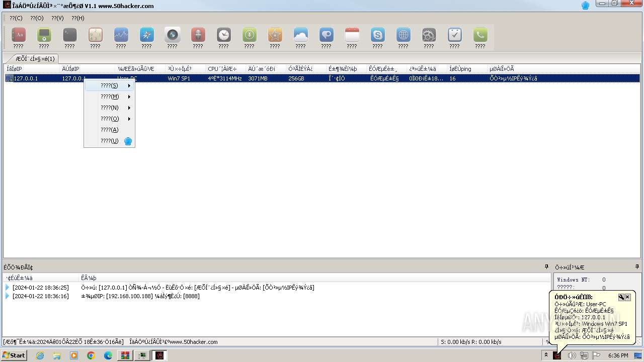Click the Start button

click(x=14, y=355)
